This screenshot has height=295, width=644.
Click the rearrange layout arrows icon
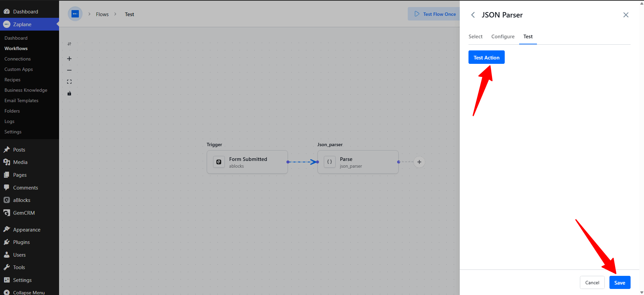tap(69, 44)
